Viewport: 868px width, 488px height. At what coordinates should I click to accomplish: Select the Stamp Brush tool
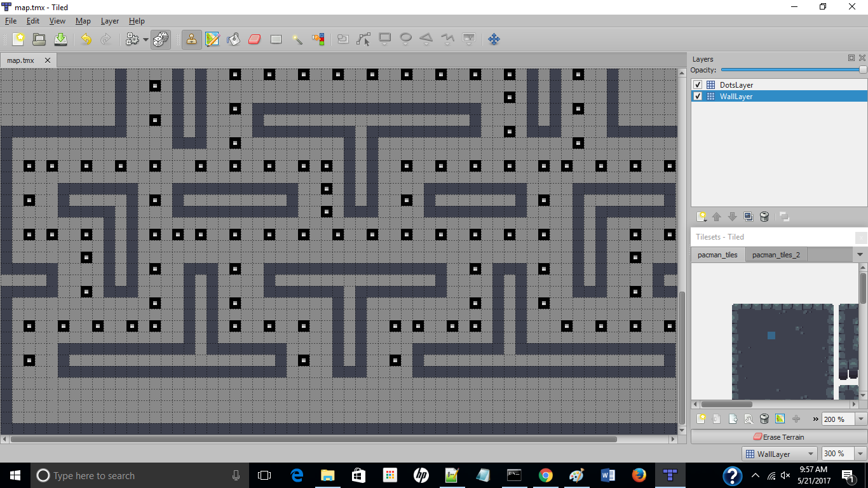coord(191,39)
